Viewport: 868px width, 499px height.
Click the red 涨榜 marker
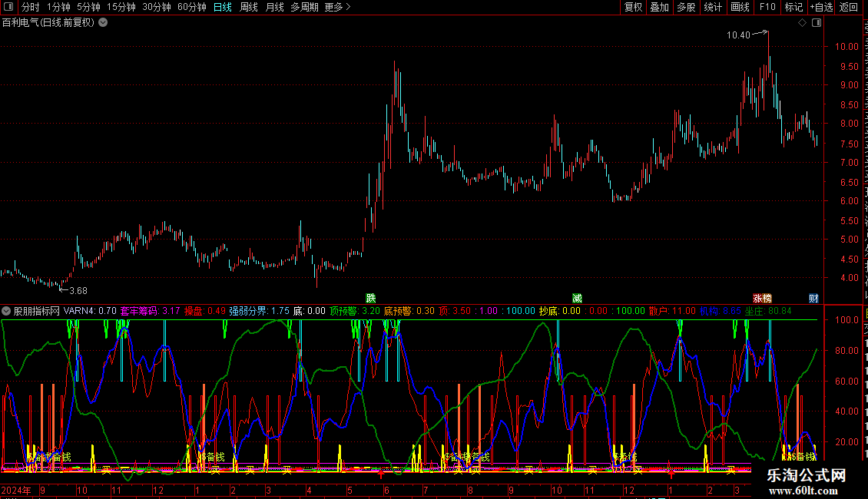point(762,298)
